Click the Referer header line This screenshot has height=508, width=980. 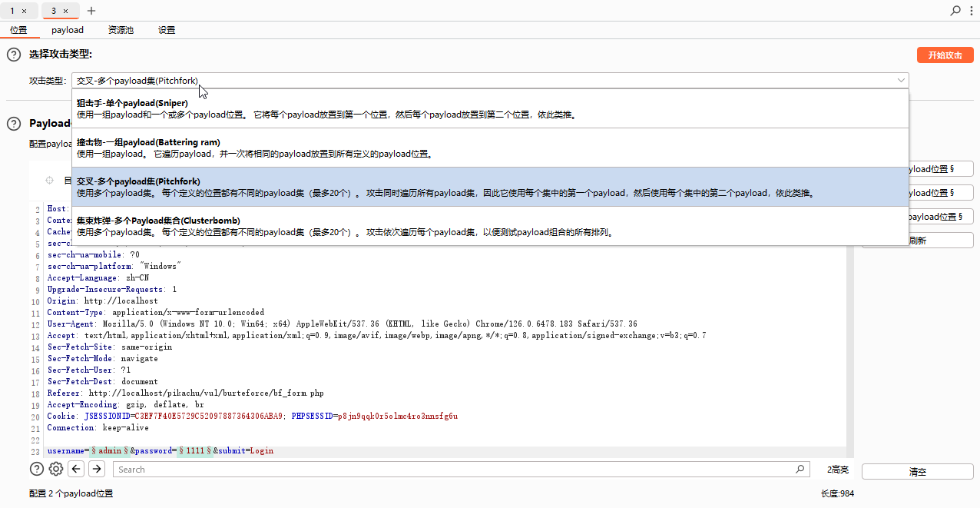[186, 393]
